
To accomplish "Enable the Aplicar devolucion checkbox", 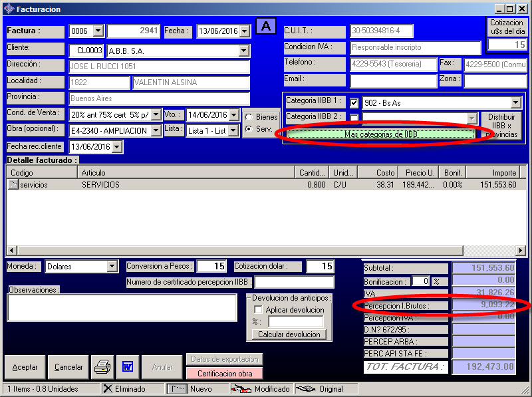I will pos(258,310).
